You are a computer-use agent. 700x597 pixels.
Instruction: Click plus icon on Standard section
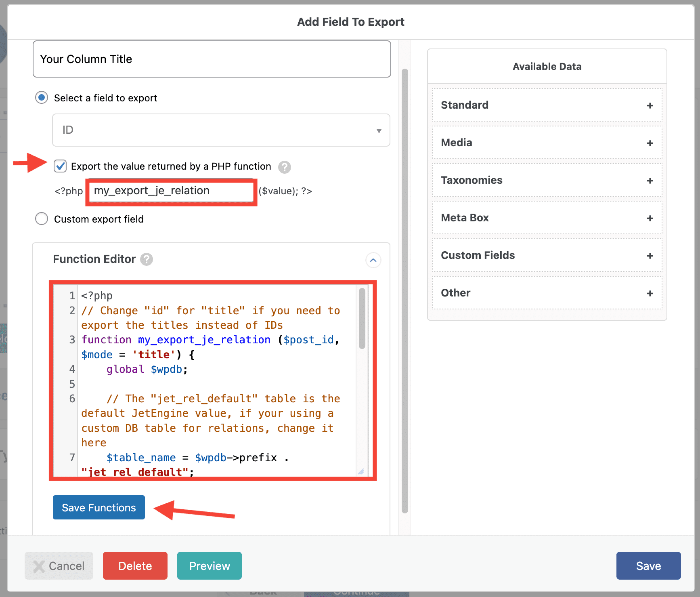(x=650, y=105)
